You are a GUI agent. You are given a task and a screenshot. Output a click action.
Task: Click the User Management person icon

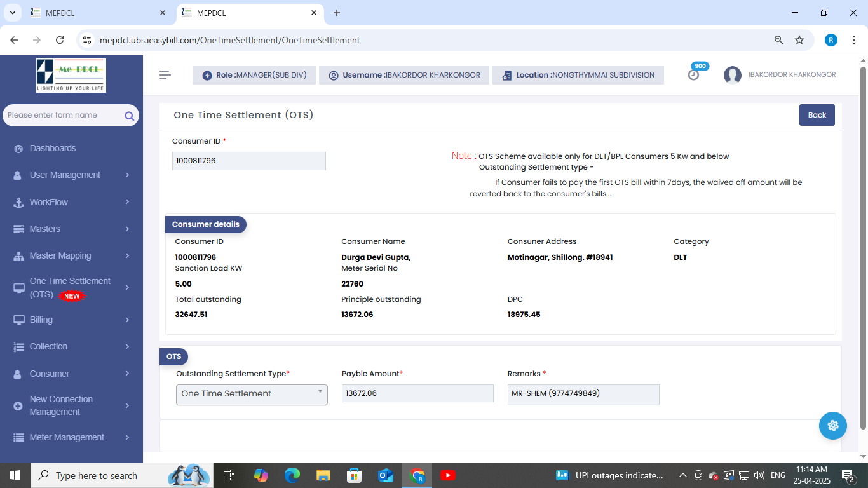[18, 175]
